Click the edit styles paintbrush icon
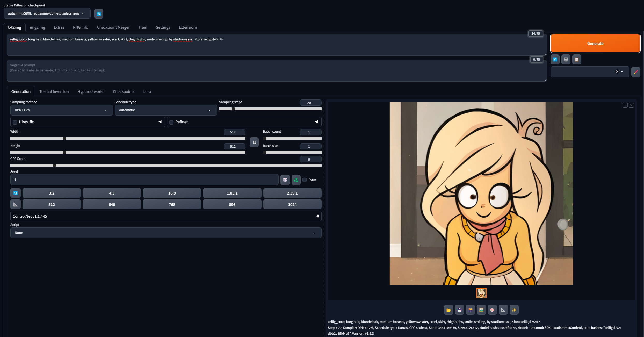The width and height of the screenshot is (644, 337). pos(635,72)
